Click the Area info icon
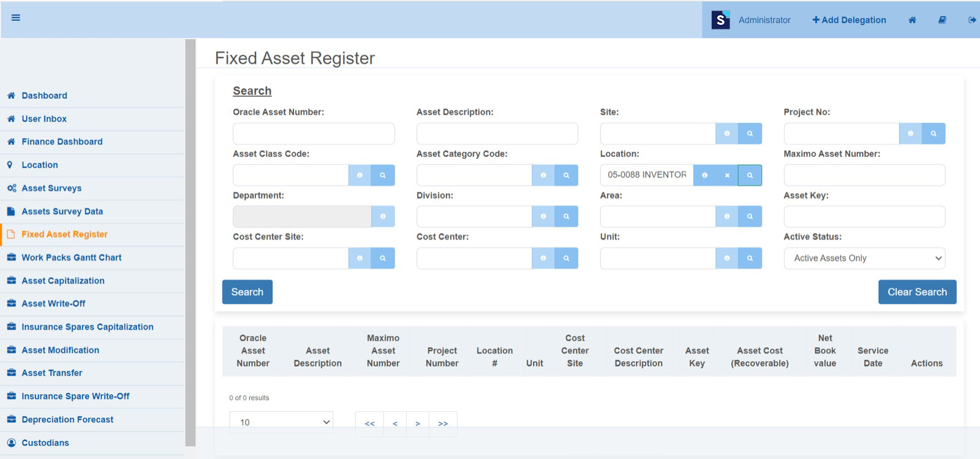 pyautogui.click(x=727, y=216)
